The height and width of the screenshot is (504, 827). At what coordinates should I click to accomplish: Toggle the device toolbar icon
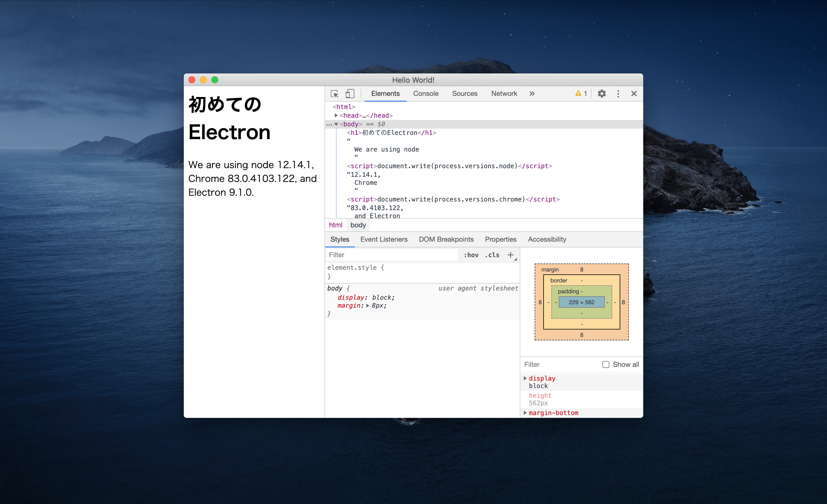350,94
